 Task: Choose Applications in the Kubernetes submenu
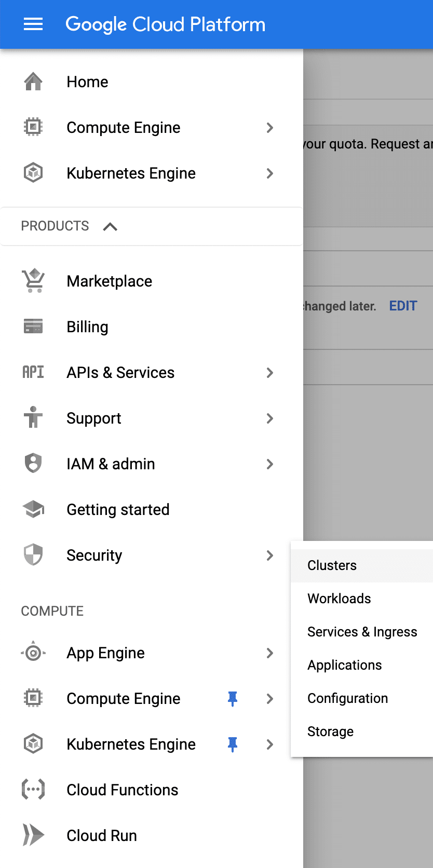coord(362,665)
